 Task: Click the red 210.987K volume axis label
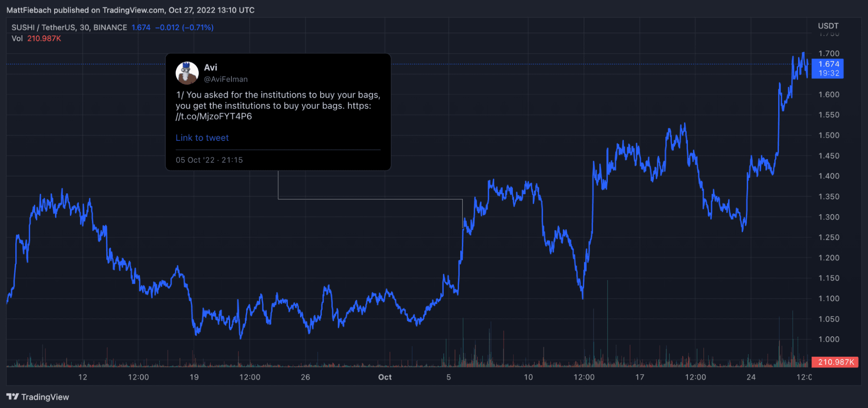click(x=835, y=362)
